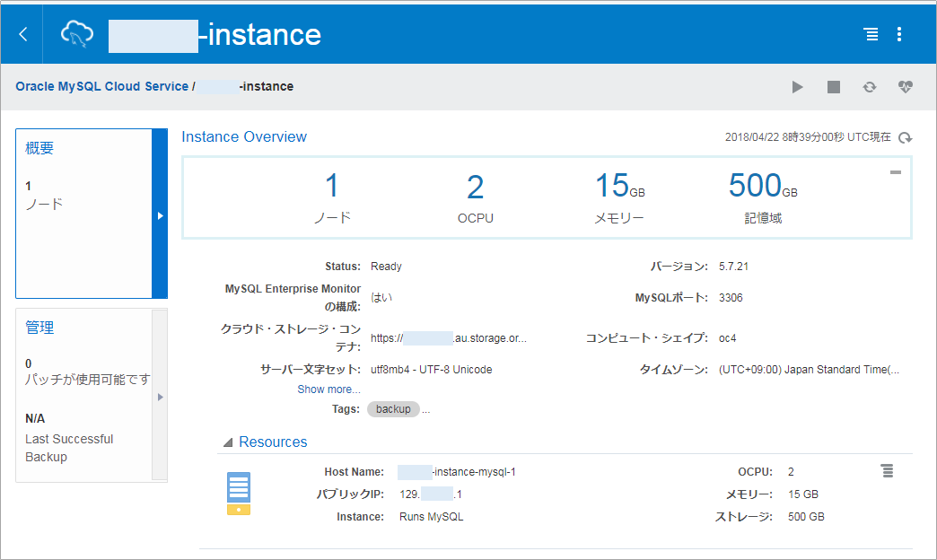
Task: Click the timestamp 2018/04/22 text
Action: click(x=808, y=137)
